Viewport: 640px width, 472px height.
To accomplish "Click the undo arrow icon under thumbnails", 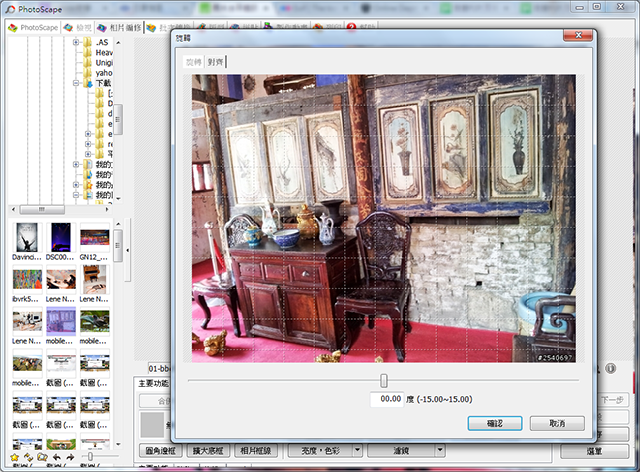I will click(x=56, y=457).
